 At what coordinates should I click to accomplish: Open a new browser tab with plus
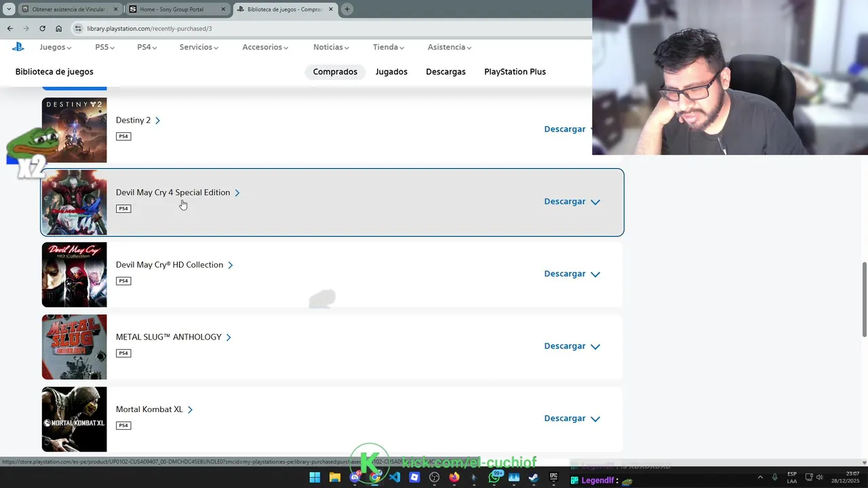click(347, 9)
